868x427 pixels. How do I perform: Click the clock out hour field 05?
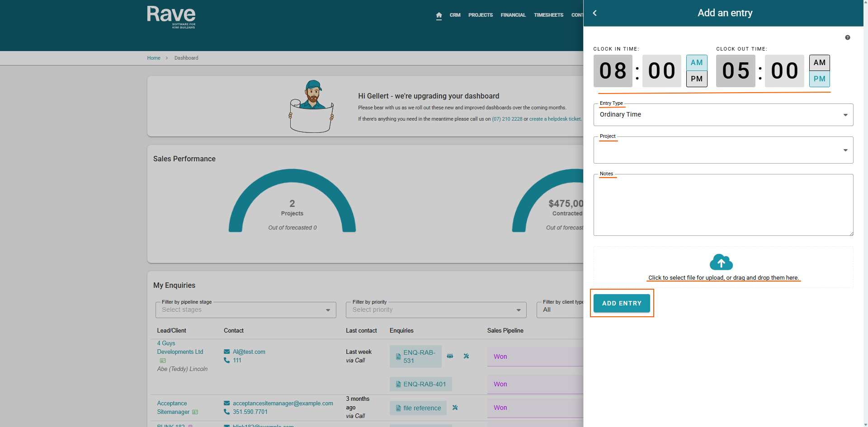tap(736, 71)
